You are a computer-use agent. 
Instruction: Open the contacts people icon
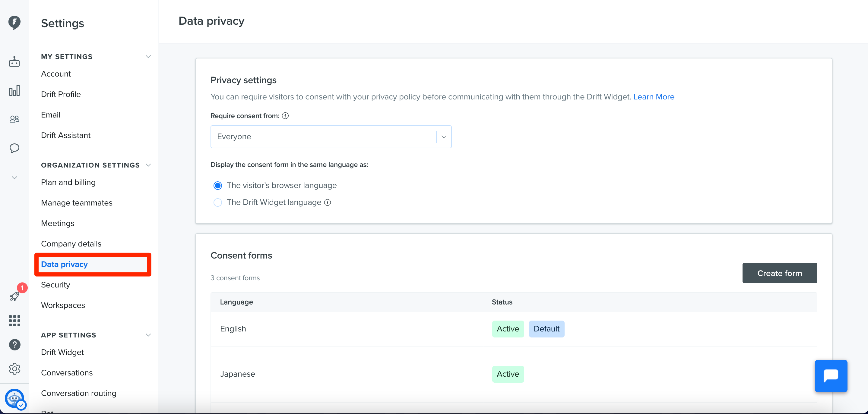(x=14, y=119)
